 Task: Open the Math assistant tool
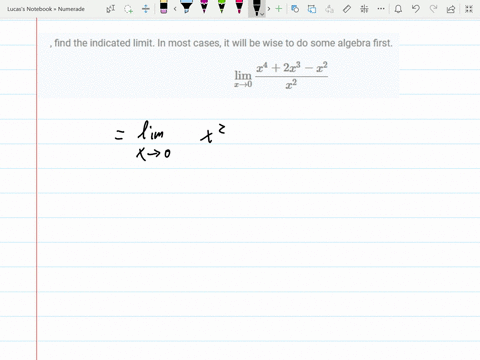pyautogui.click(x=364, y=9)
